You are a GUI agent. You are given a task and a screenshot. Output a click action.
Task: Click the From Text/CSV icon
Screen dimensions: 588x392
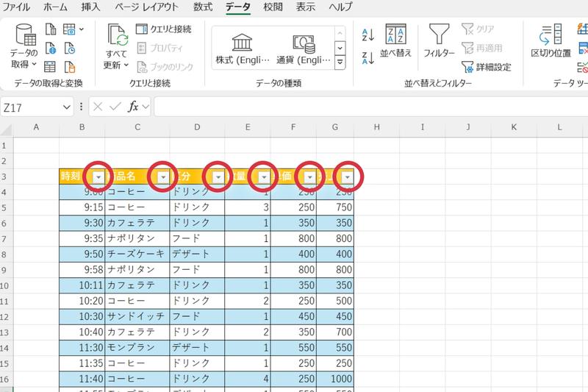[50, 29]
